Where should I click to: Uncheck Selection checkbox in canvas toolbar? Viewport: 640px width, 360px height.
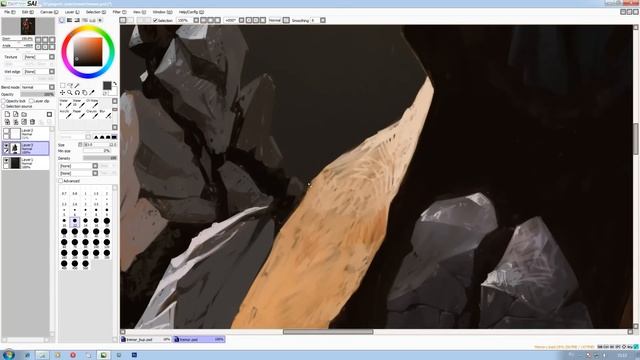155,20
